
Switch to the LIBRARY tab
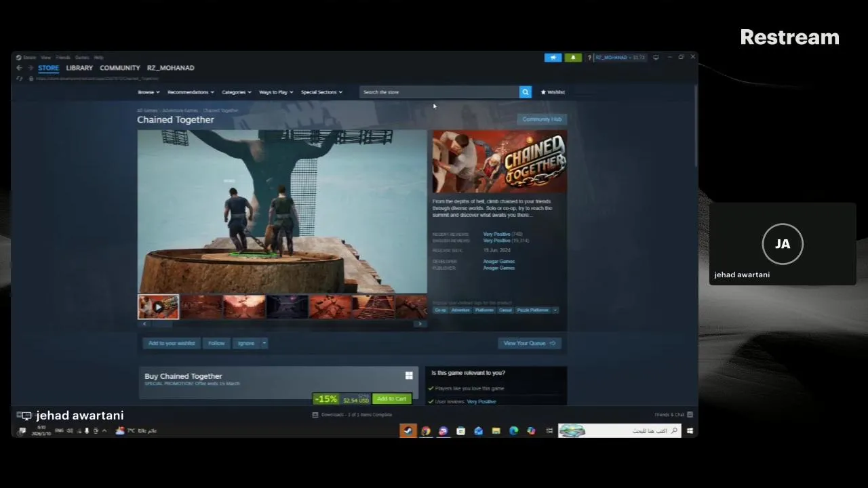pyautogui.click(x=79, y=68)
